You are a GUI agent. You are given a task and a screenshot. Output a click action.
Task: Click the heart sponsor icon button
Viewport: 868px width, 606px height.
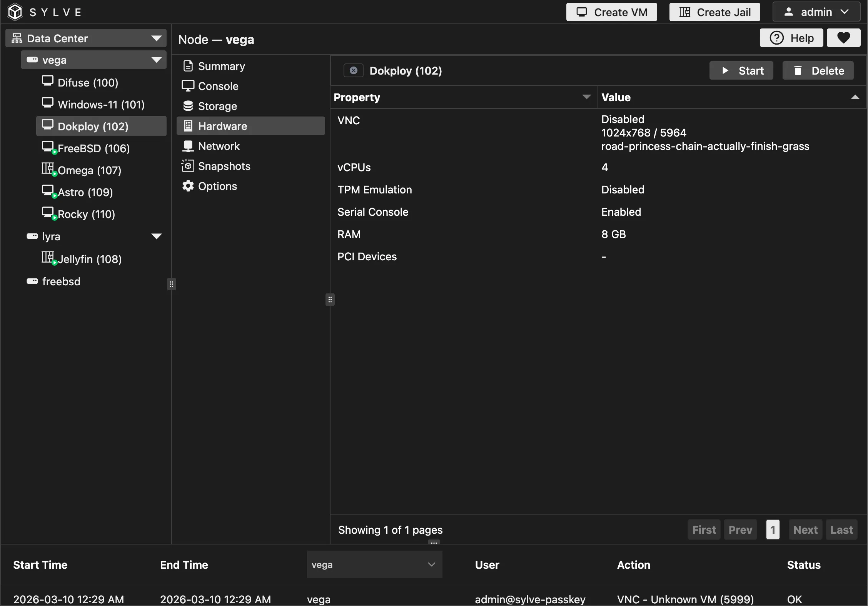point(843,38)
